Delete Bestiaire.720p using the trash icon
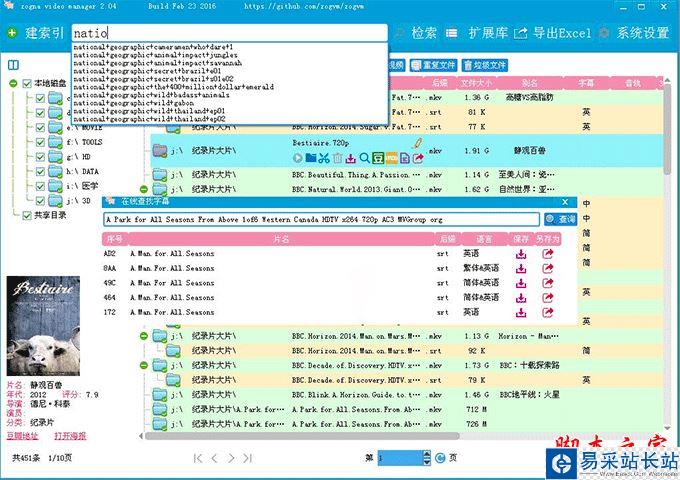The image size is (680, 480). [x=337, y=158]
